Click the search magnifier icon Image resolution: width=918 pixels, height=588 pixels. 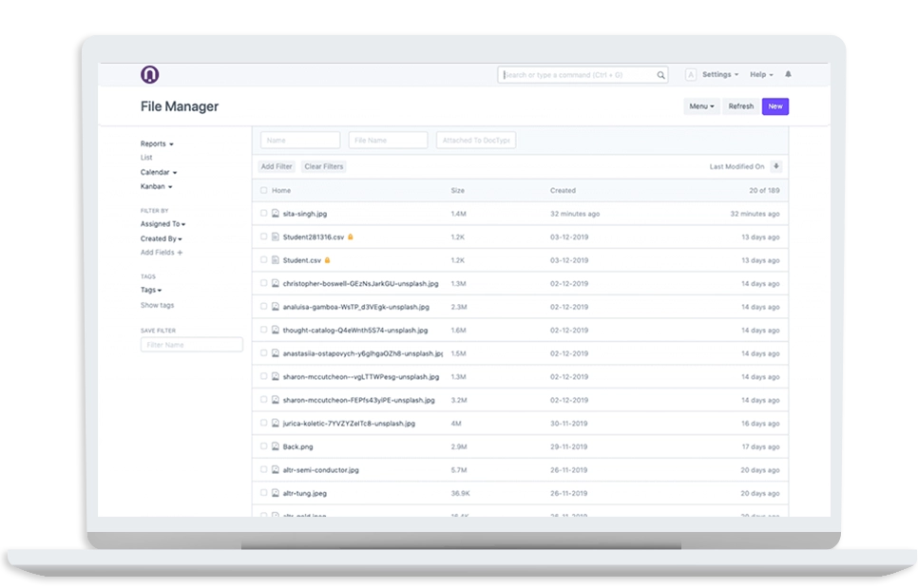point(660,75)
